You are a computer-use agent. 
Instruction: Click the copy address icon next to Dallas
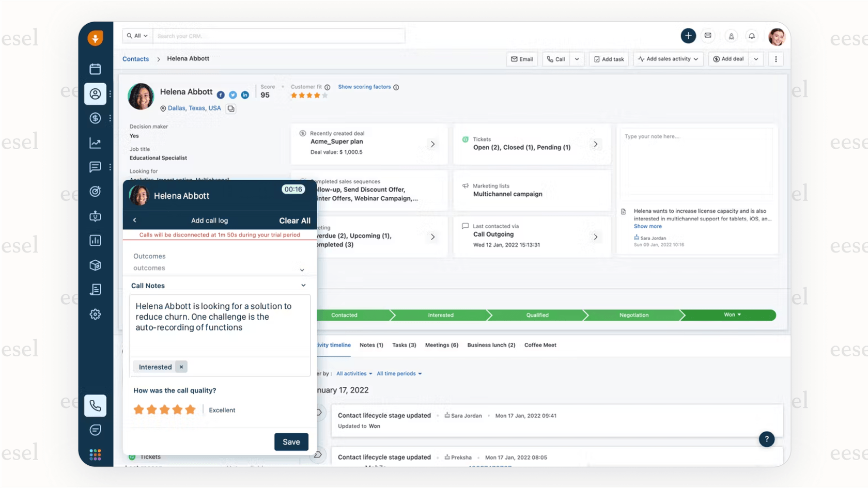pyautogui.click(x=230, y=108)
